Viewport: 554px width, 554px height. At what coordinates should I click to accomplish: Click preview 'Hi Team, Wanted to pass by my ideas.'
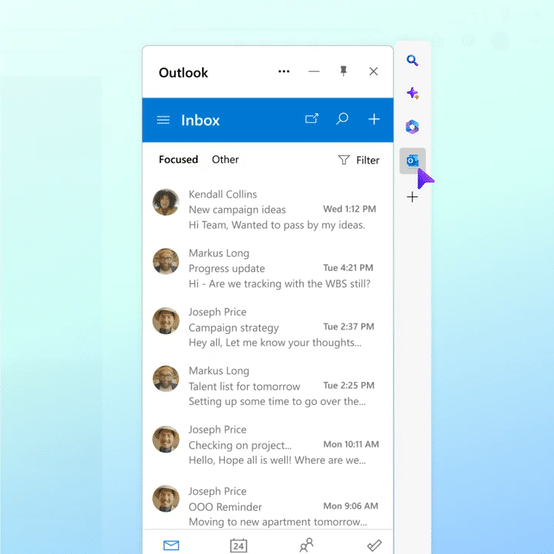tap(277, 225)
